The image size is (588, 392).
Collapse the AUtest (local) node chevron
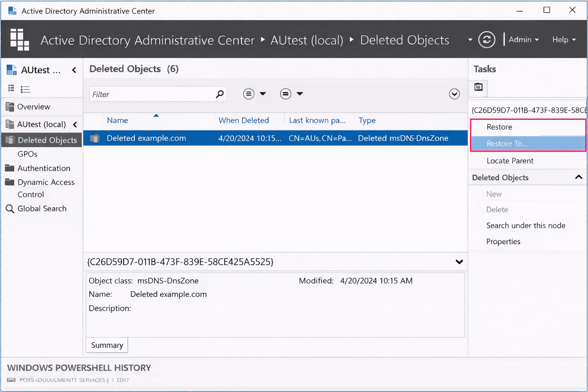[75, 124]
